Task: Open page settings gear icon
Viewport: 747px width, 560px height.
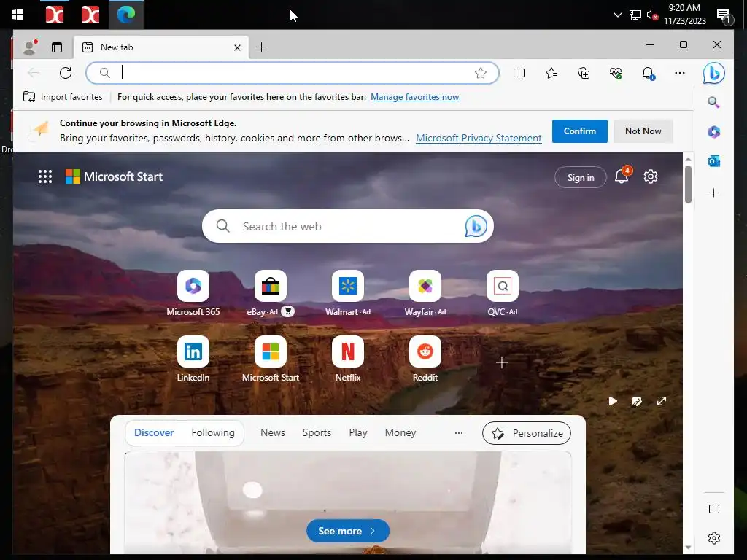Action: pos(650,176)
